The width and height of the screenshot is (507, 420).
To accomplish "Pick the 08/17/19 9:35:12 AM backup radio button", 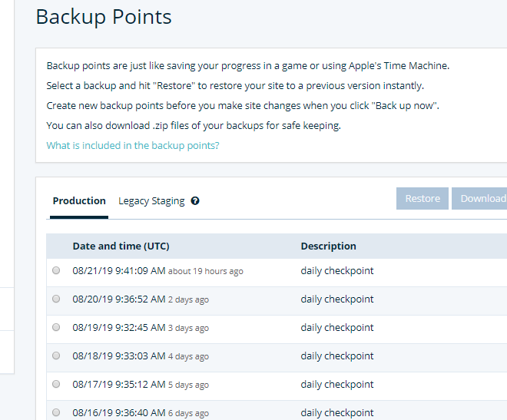I will pos(56,384).
